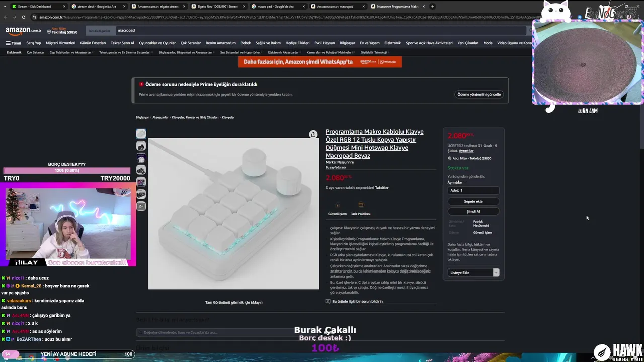Open Bilgisayar in main nav bar
644x362 pixels.
[347, 43]
